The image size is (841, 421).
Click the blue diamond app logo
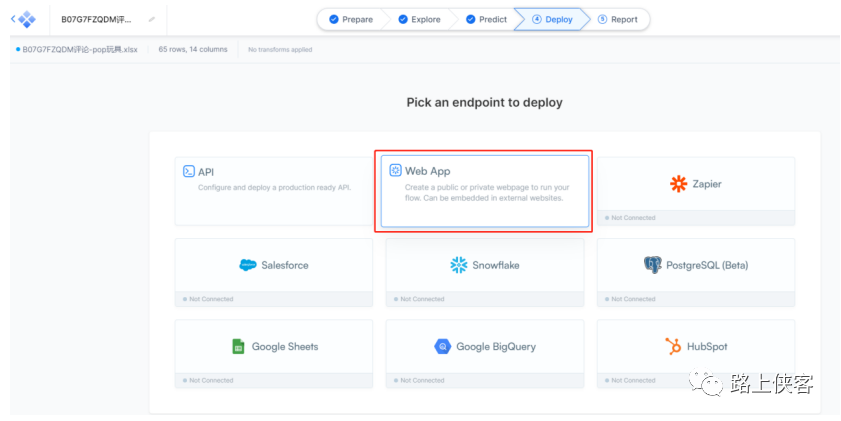click(27, 20)
